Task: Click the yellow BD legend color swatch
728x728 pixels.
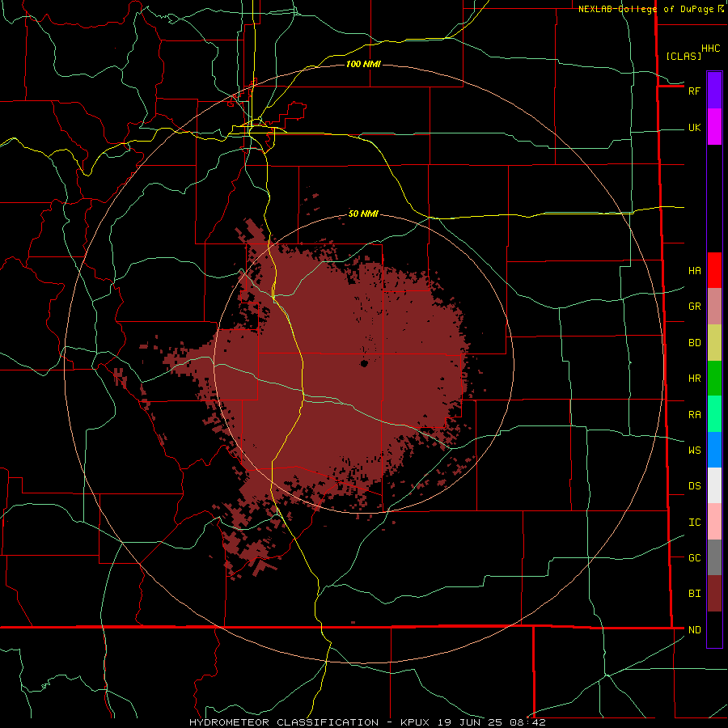Action: point(714,343)
